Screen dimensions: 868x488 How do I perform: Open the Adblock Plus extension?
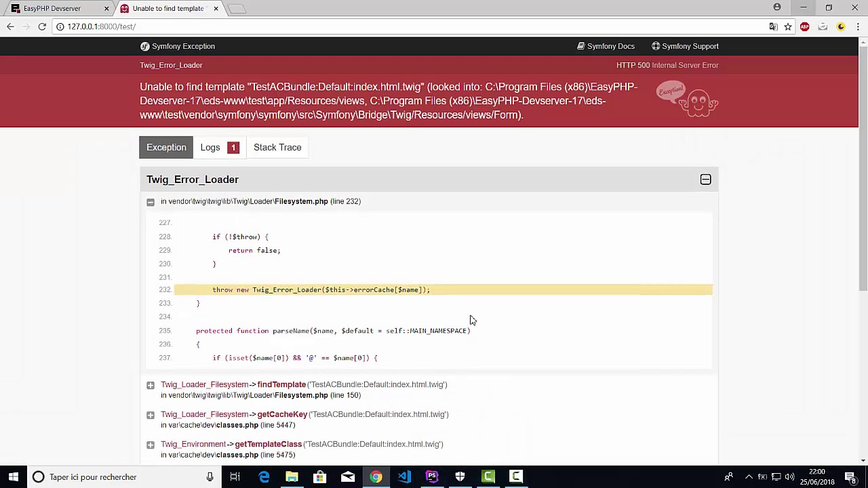point(804,26)
